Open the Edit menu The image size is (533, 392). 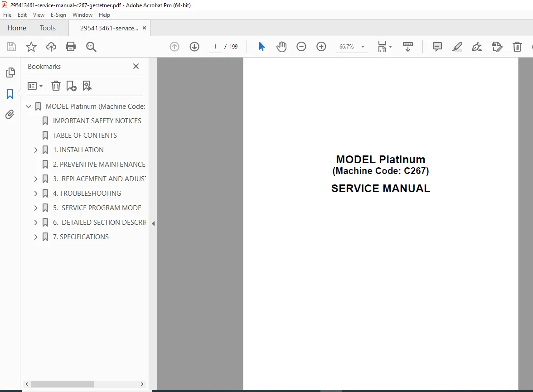(22, 15)
